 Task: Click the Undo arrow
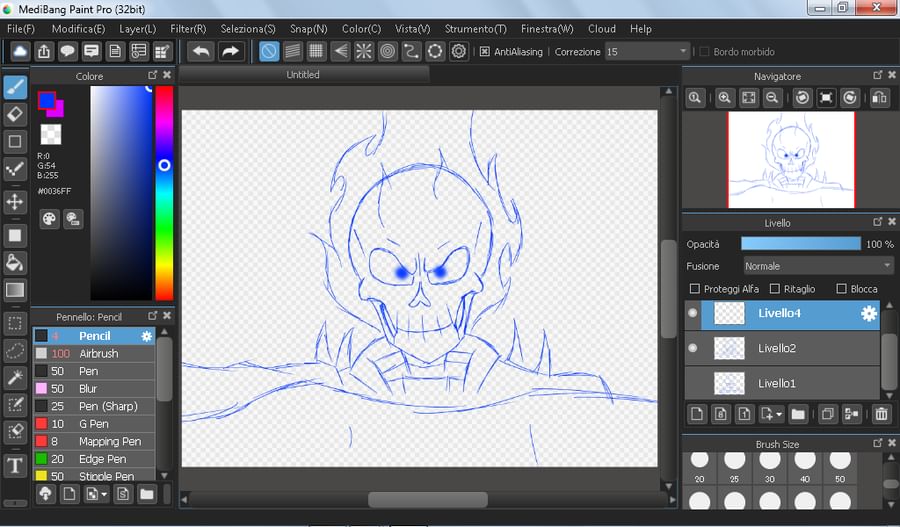(200, 52)
